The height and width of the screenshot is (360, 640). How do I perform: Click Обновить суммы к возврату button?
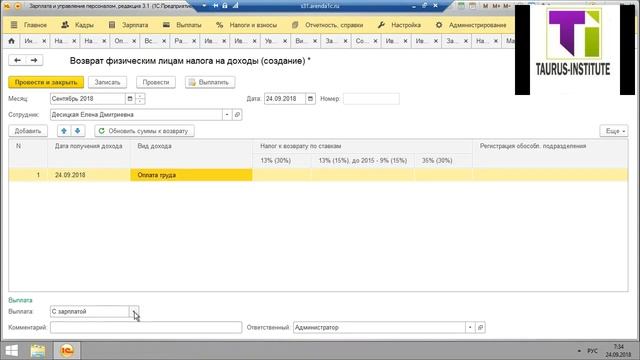pyautogui.click(x=144, y=131)
